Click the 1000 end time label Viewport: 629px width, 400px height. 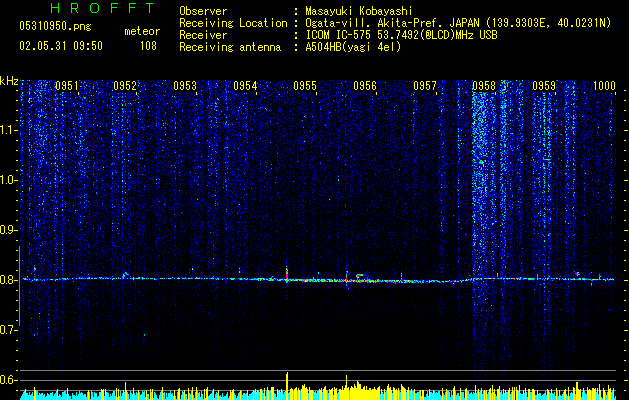604,85
